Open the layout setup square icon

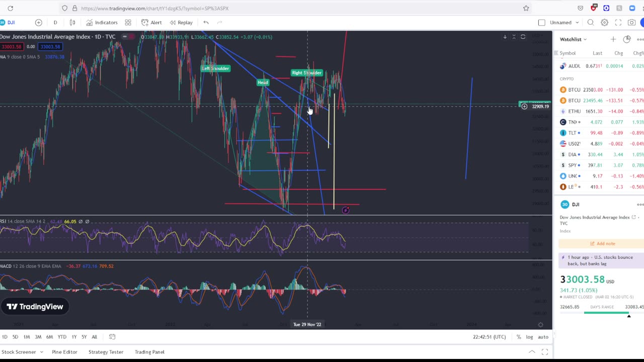coord(541,23)
